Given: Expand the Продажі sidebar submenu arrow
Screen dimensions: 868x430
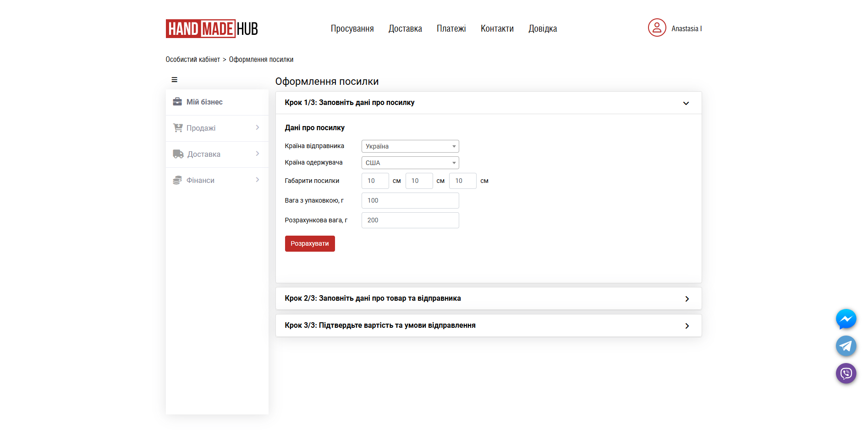Looking at the screenshot, I should (x=257, y=128).
